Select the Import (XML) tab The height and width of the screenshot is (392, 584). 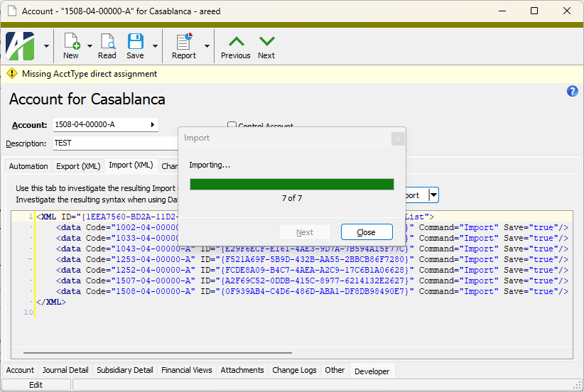click(x=131, y=165)
